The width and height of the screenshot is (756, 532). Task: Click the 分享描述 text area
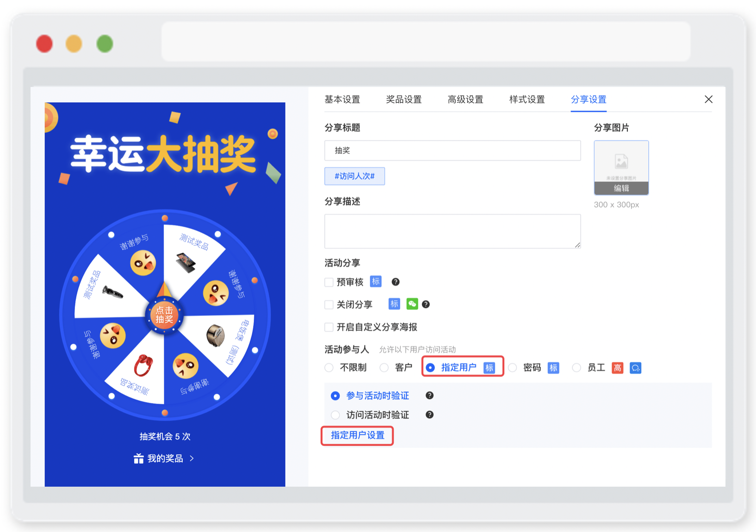(x=452, y=231)
